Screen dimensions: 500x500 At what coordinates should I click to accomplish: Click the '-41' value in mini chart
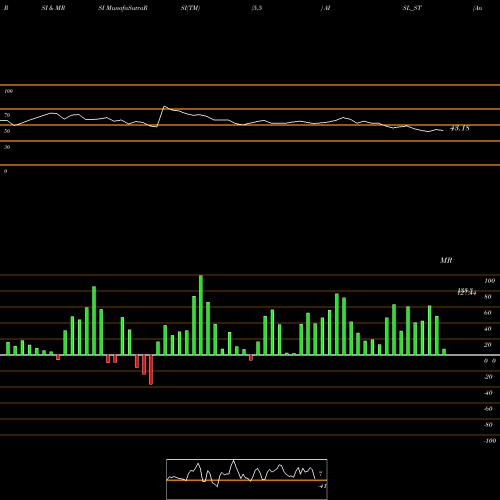point(322,486)
